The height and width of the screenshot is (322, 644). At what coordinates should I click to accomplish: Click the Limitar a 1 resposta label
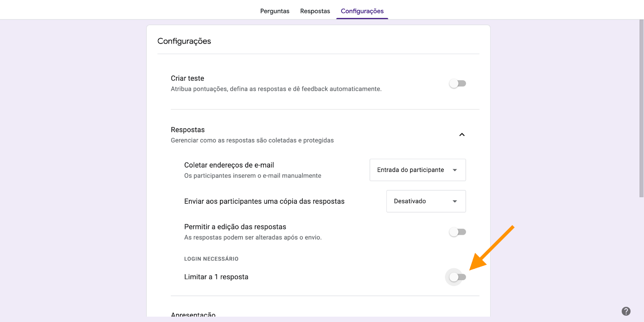tap(216, 277)
